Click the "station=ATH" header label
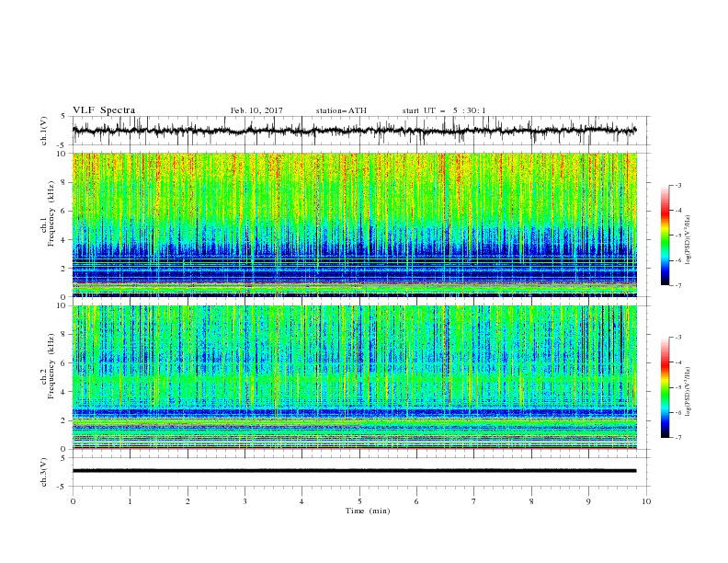Viewport: 728px width, 563px height. pos(341,110)
